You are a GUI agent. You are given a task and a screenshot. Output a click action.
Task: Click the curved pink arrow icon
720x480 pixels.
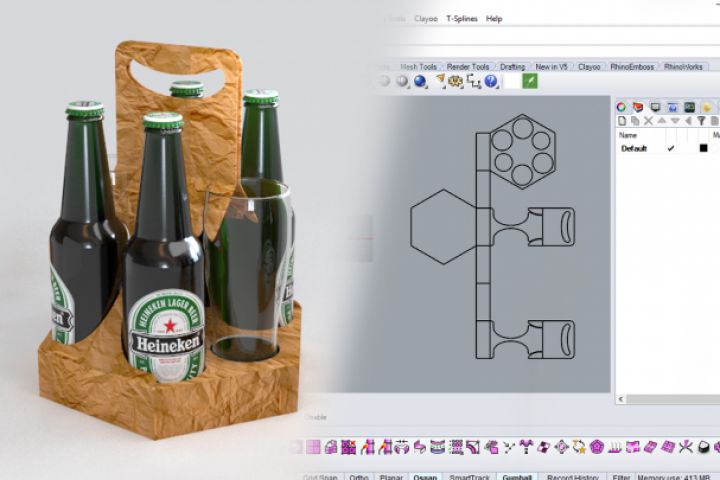click(420, 446)
